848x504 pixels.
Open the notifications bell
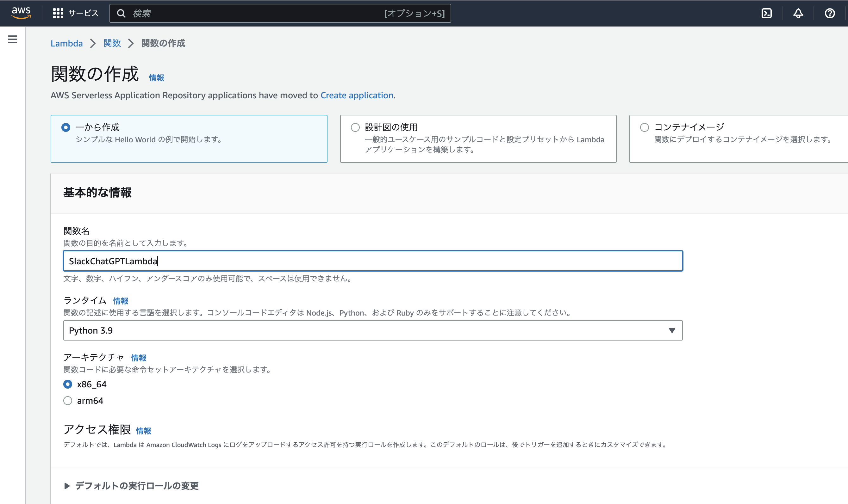798,13
